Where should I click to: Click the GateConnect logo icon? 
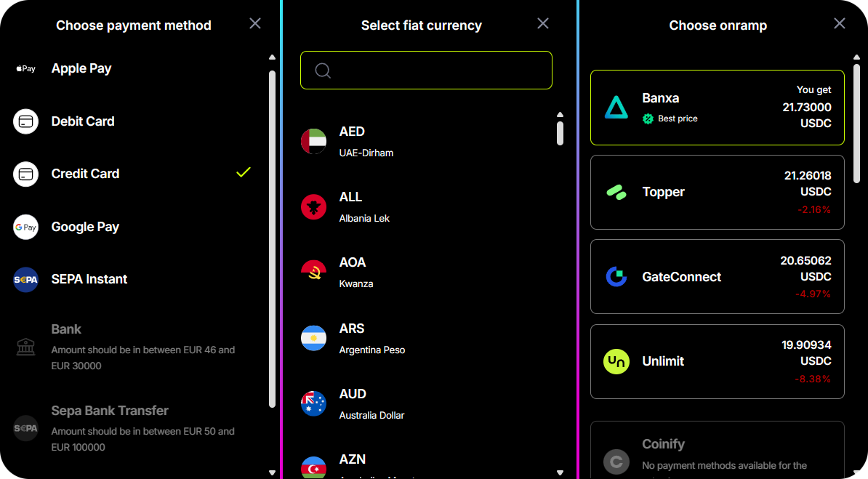click(616, 277)
